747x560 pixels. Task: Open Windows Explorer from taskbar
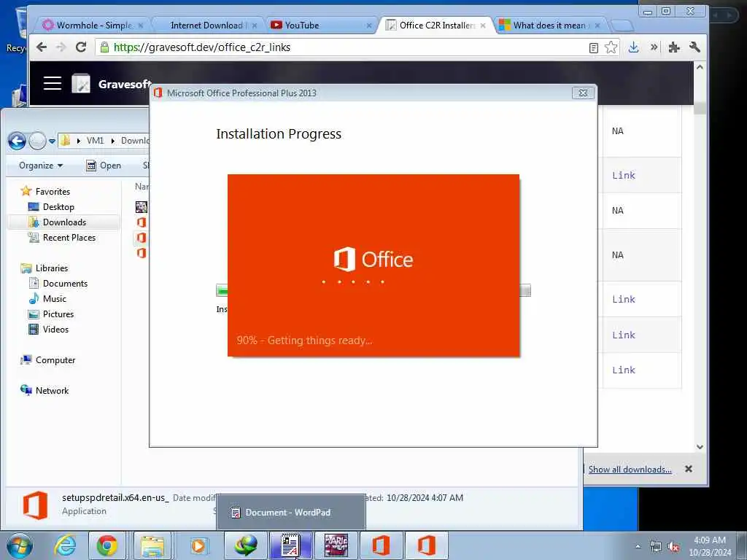click(152, 545)
